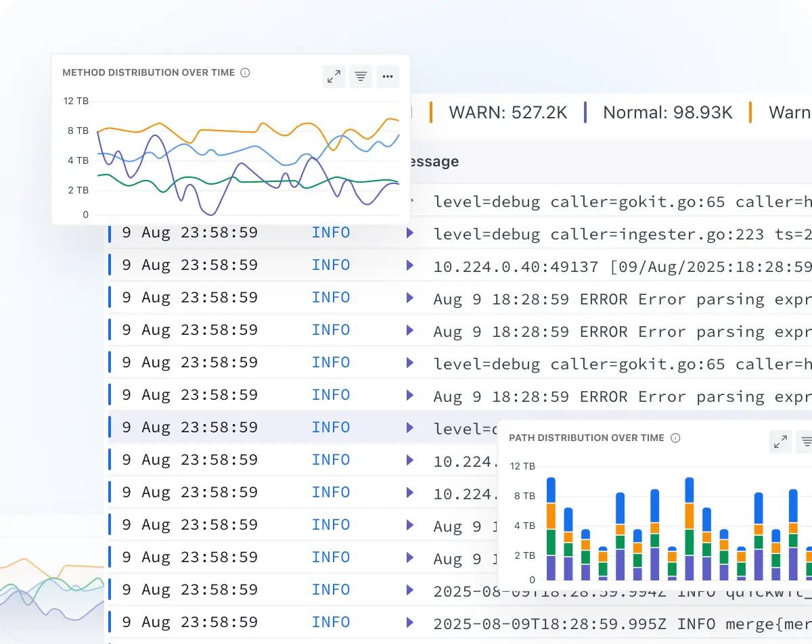Expand the Path Distribution chart to fullscreen
The height and width of the screenshot is (644, 812).
click(780, 442)
